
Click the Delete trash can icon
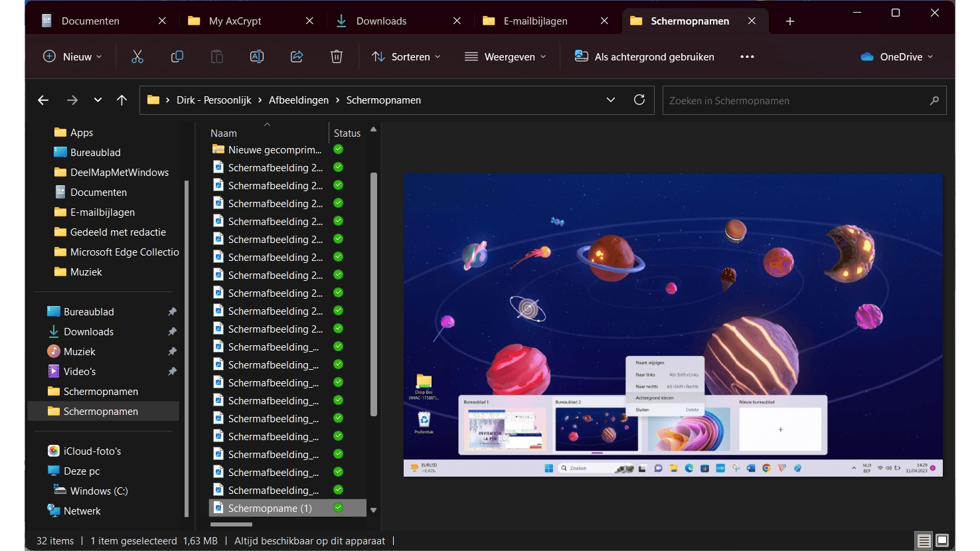click(337, 57)
